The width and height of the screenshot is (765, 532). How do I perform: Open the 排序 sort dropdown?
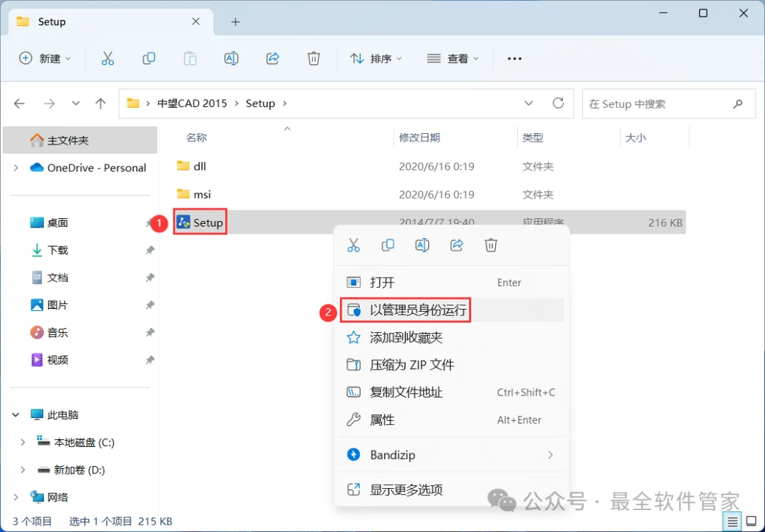click(x=375, y=59)
